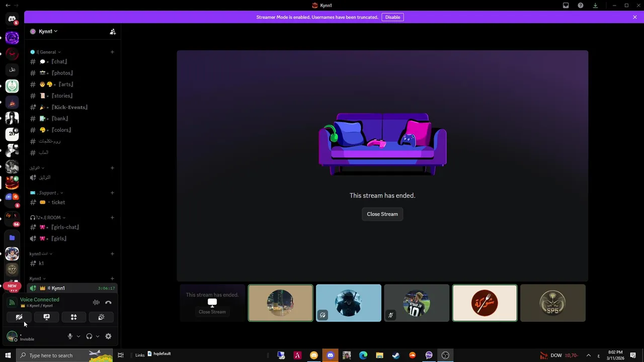This screenshot has height=362, width=644.
Task: Open the activities launcher icon
Action: (73, 317)
